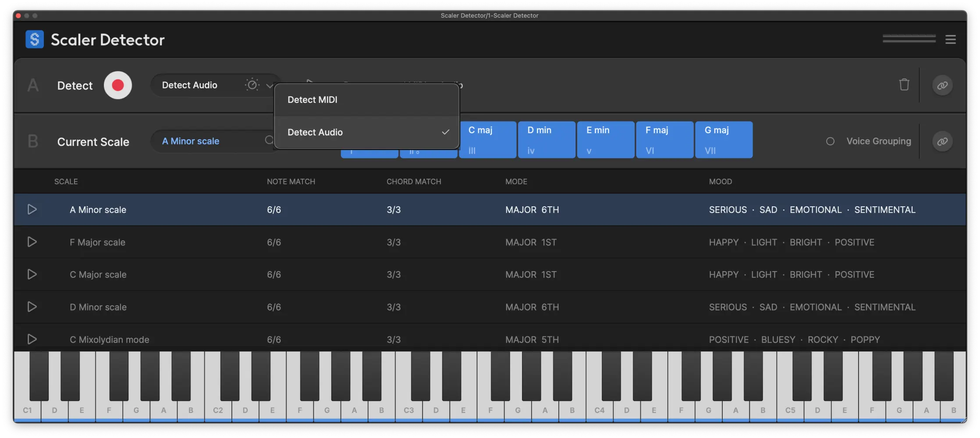Click the Scaler Detector logo icon

(35, 39)
